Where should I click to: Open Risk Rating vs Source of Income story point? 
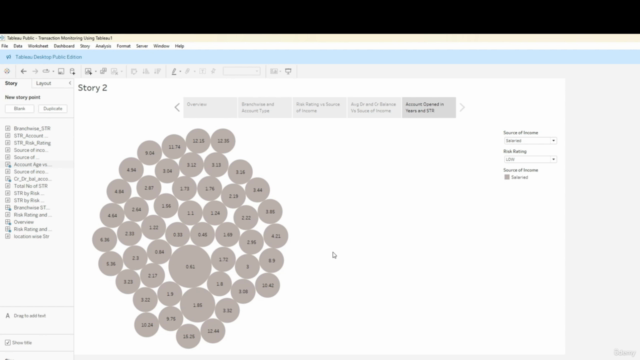(319, 107)
